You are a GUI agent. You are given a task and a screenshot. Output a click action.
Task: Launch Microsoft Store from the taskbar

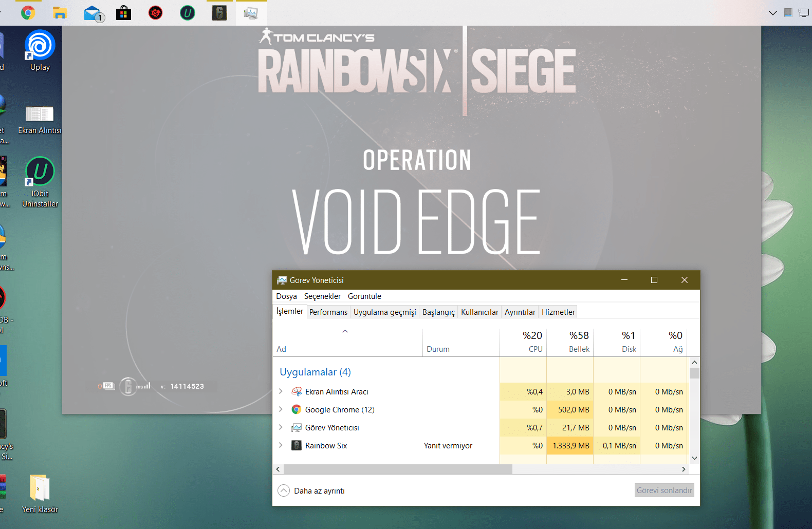click(x=123, y=13)
